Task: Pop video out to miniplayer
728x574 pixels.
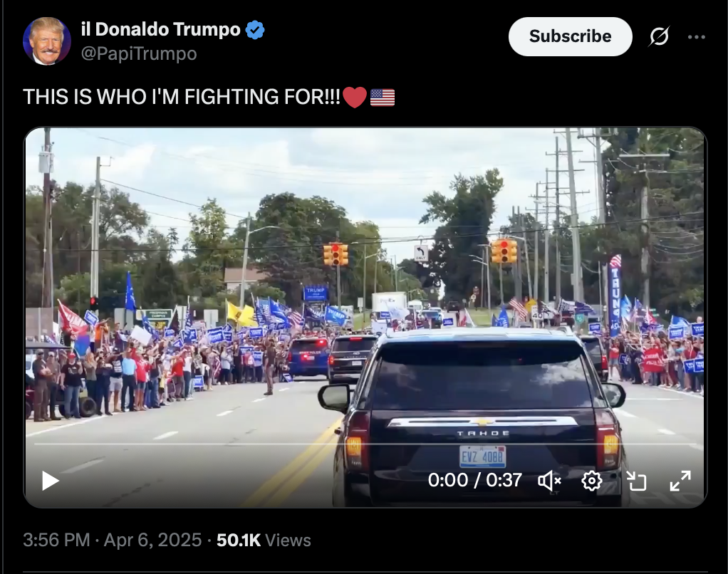Action: tap(636, 481)
